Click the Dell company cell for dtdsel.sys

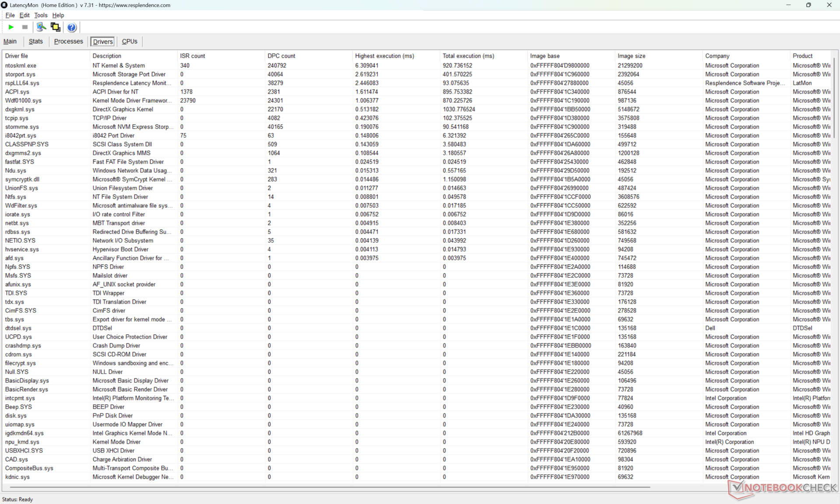[x=710, y=328]
